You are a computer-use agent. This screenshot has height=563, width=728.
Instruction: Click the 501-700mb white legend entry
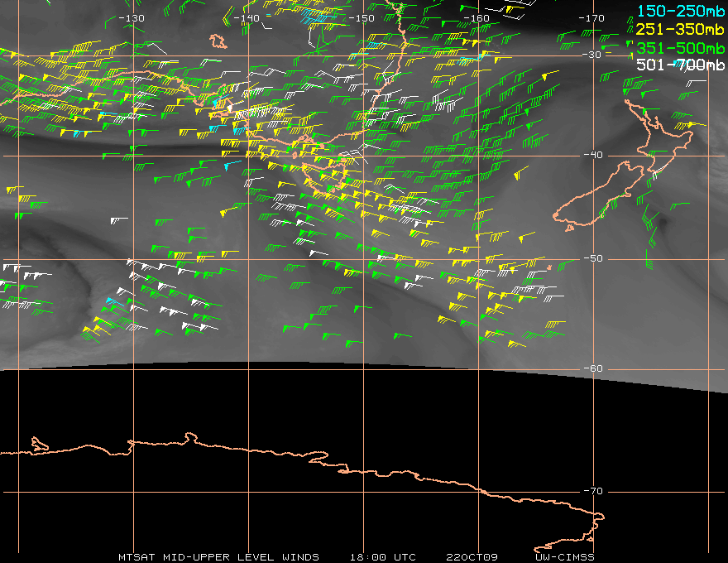681,65
